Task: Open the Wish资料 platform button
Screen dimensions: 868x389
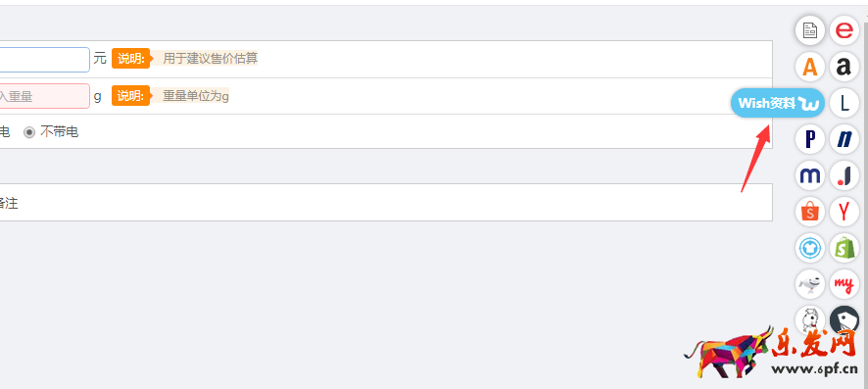Action: (778, 103)
